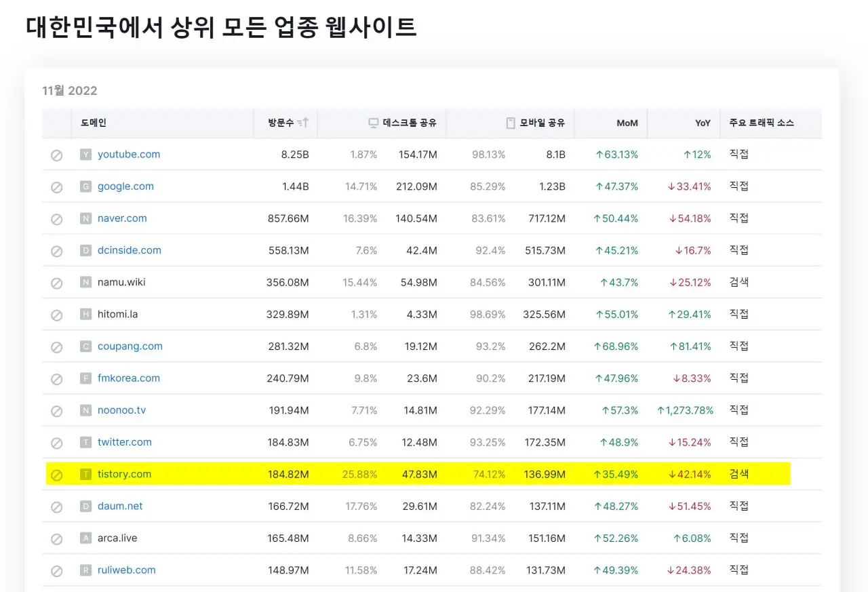Click the block icon beside google.com
This screenshot has height=592, width=868.
point(57,187)
